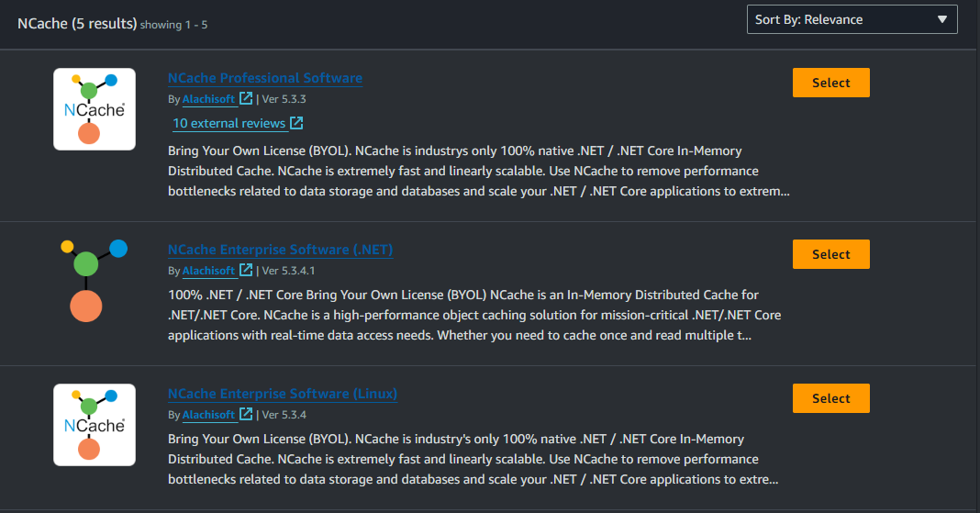Click the triangle arrow in the sort box
Viewport: 980px width, 513px height.
click(941, 19)
